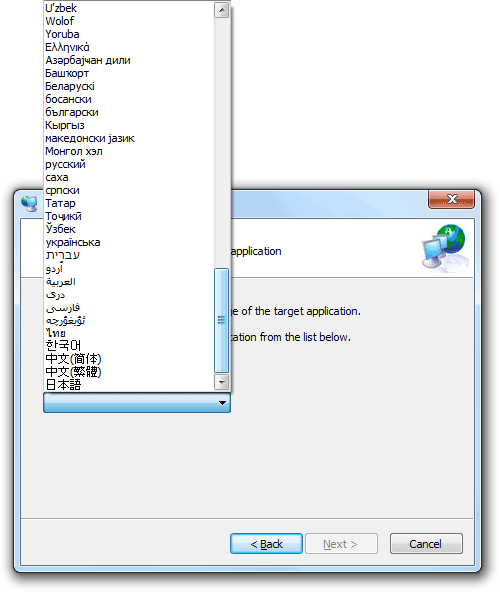Click the globe computer icon in title bar
Screen dimensions: 500x592
pyautogui.click(x=30, y=204)
